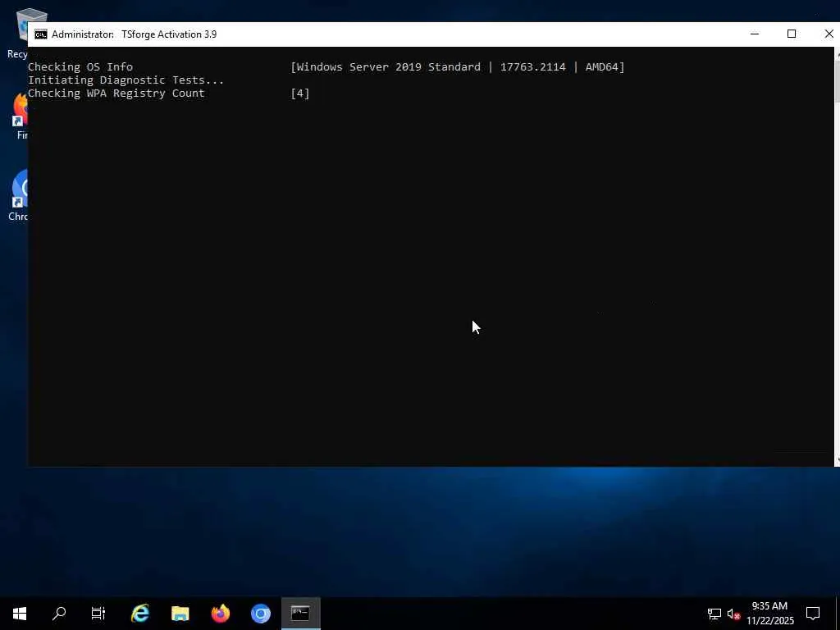Close the TSforge Activation window
Image resolution: width=840 pixels, height=630 pixels.
click(829, 34)
